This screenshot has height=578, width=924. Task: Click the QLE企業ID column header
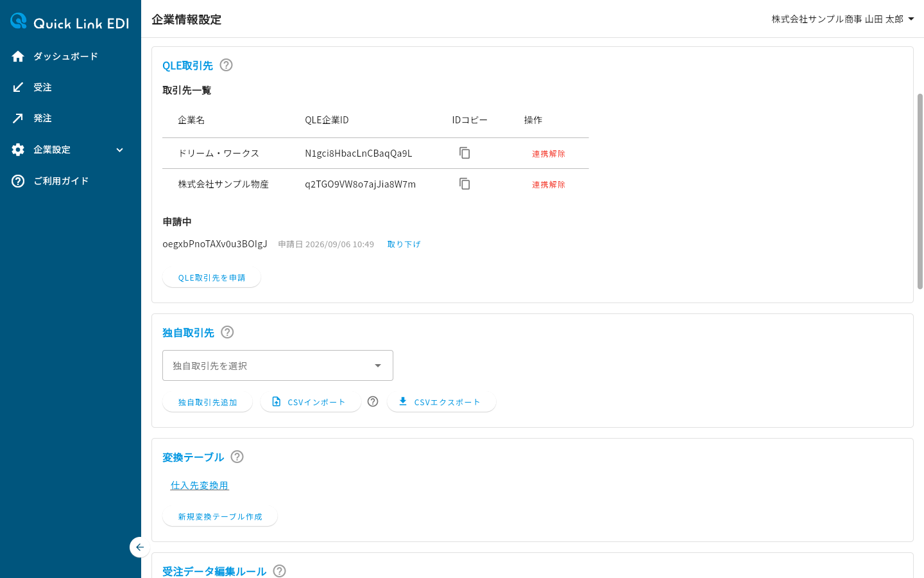tap(327, 120)
